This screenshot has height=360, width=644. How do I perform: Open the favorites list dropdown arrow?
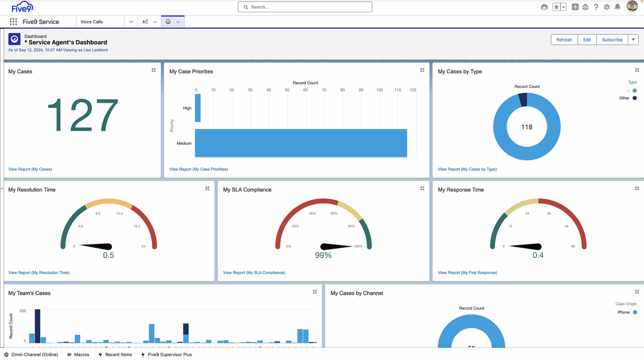(x=563, y=7)
